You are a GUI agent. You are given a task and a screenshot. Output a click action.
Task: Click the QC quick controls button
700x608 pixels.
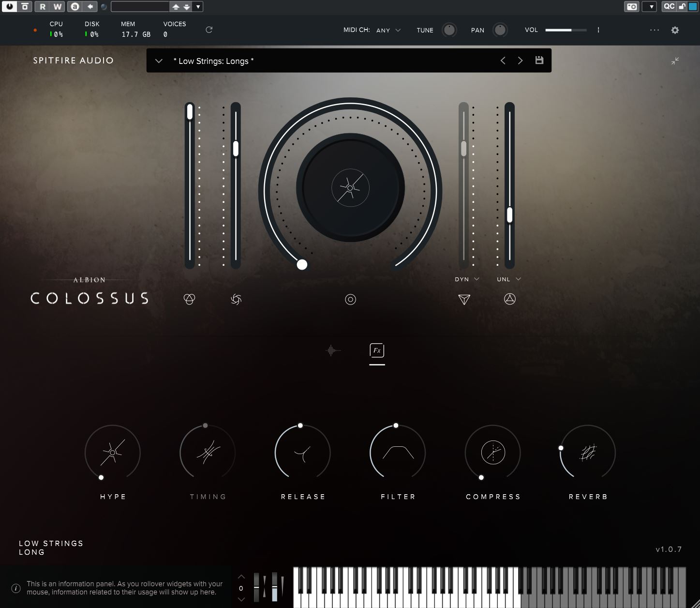pyautogui.click(x=669, y=6)
